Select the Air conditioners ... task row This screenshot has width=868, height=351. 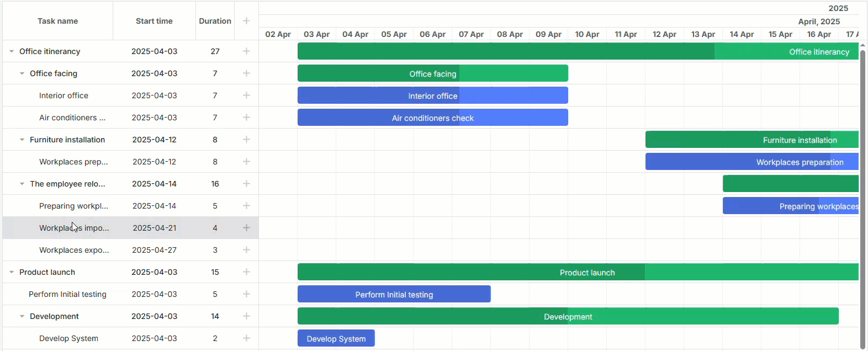click(130, 118)
